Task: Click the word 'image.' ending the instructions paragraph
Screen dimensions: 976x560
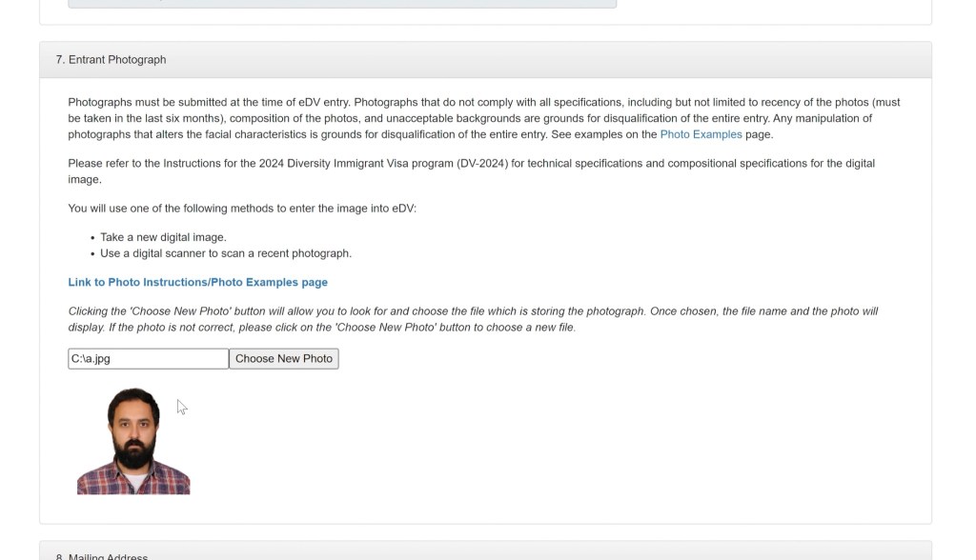Action: coord(85,179)
